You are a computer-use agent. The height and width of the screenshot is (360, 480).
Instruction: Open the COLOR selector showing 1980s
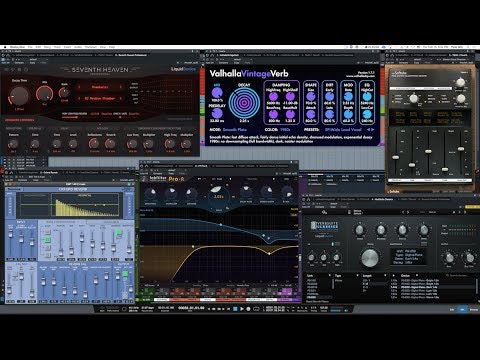pyautogui.click(x=285, y=129)
